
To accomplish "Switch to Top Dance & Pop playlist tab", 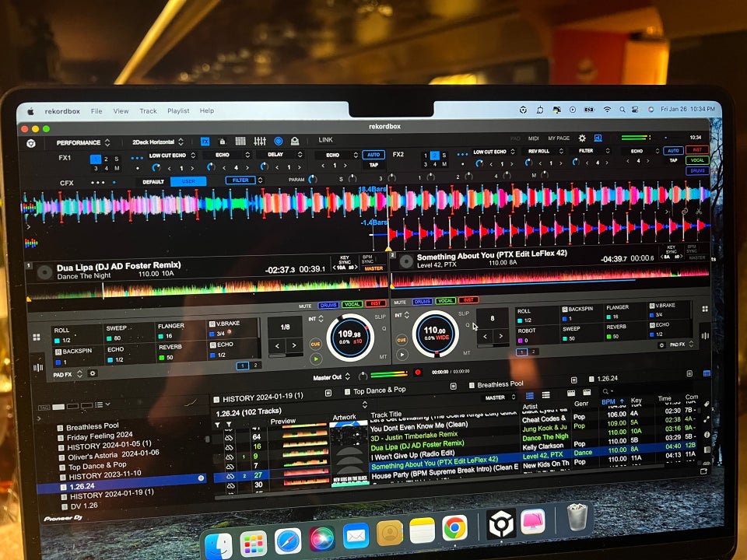I will (375, 390).
